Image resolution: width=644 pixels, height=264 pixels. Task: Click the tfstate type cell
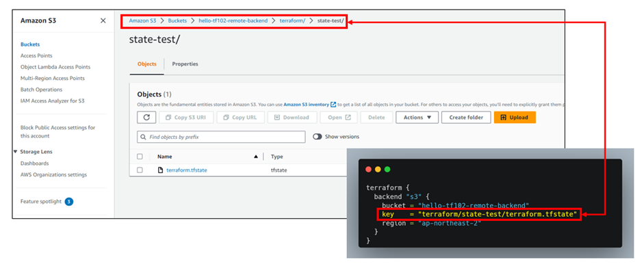tap(279, 170)
